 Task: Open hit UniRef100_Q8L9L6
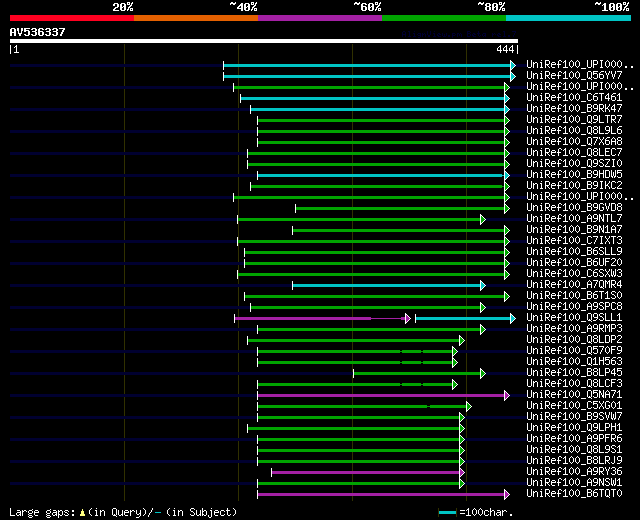tap(574, 131)
